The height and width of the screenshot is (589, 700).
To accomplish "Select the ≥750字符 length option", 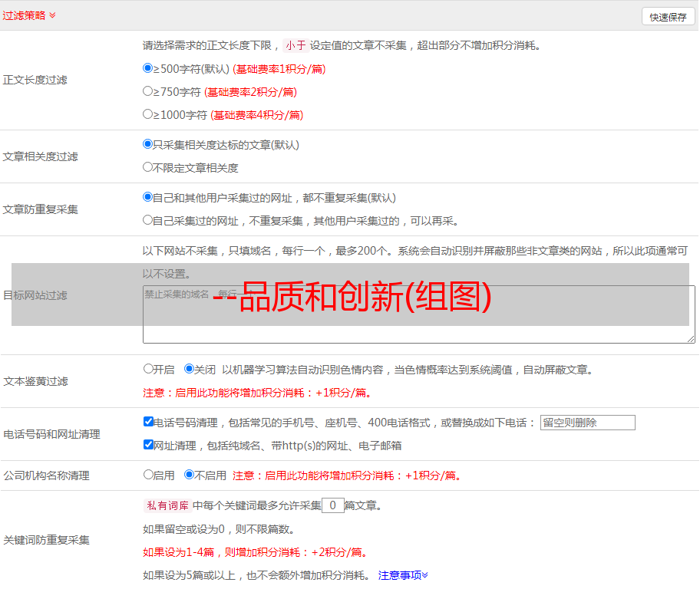I will [x=147, y=91].
